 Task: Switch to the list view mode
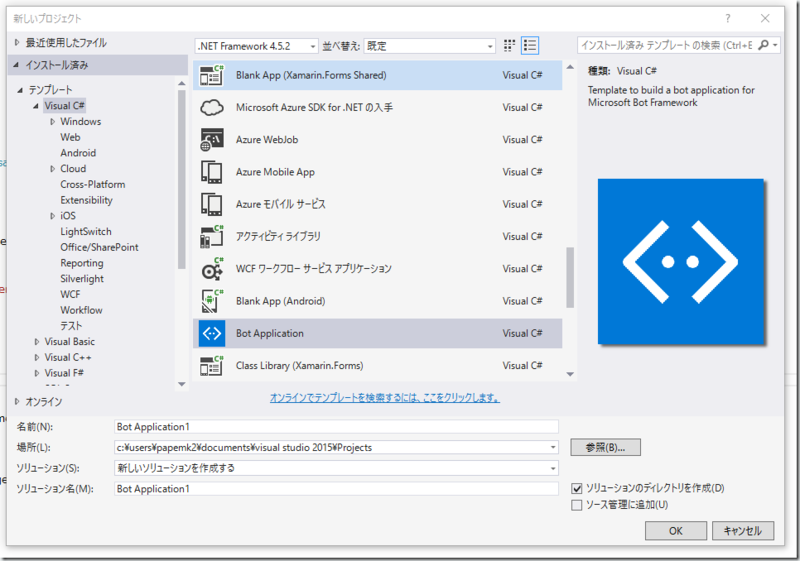(x=530, y=46)
